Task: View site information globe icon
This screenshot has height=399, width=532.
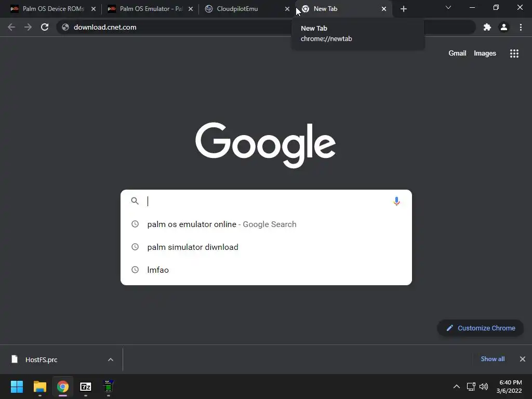Action: pos(65,27)
